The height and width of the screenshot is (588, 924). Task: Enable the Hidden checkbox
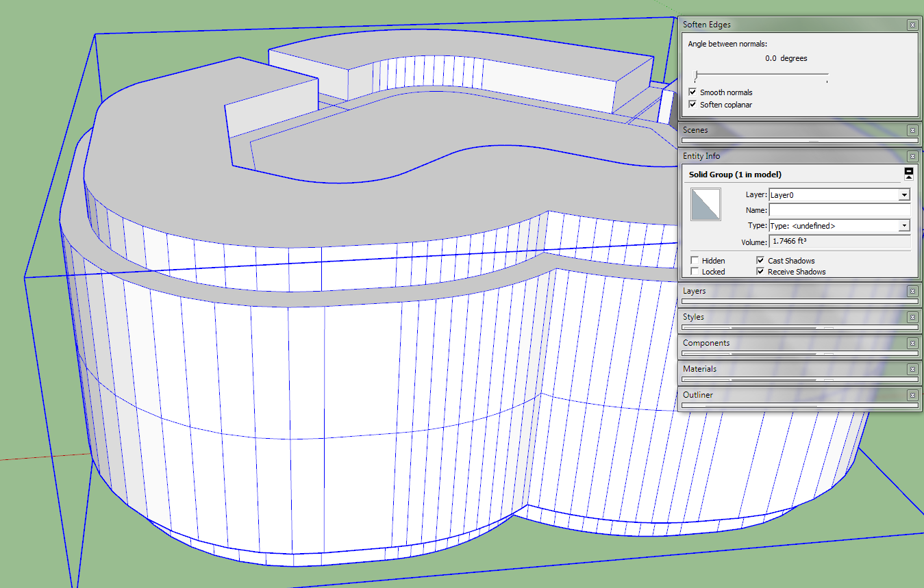point(695,261)
